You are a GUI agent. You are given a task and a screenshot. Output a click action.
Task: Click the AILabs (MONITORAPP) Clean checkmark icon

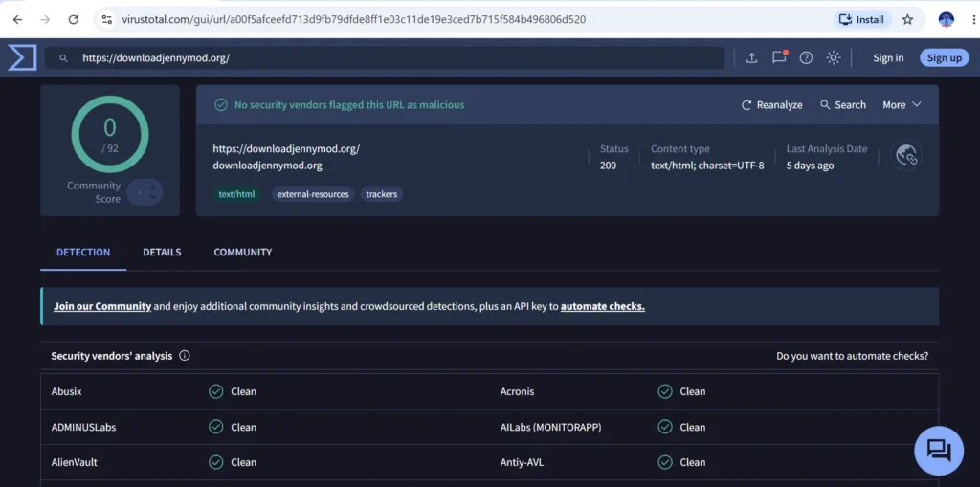click(665, 427)
